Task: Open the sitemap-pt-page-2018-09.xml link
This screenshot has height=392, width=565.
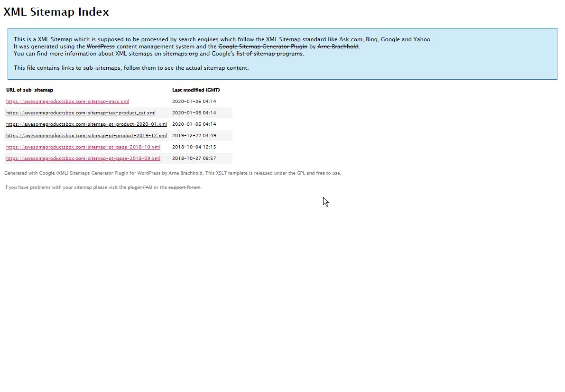Action: (x=83, y=159)
